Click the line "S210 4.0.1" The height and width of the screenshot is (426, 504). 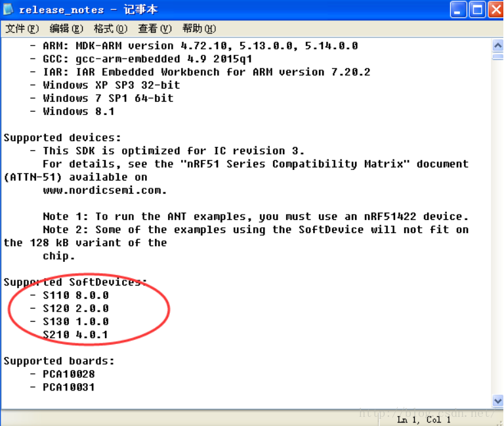tap(75, 335)
